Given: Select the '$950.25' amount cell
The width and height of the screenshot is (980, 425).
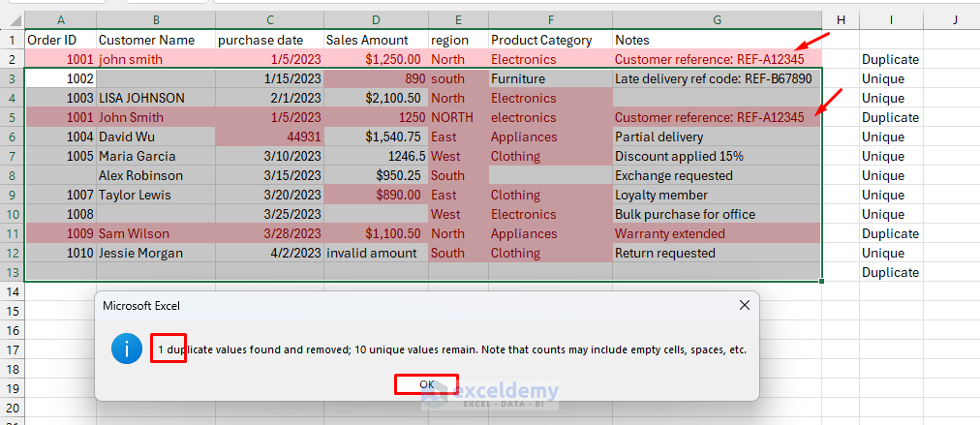Looking at the screenshot, I should (376, 175).
